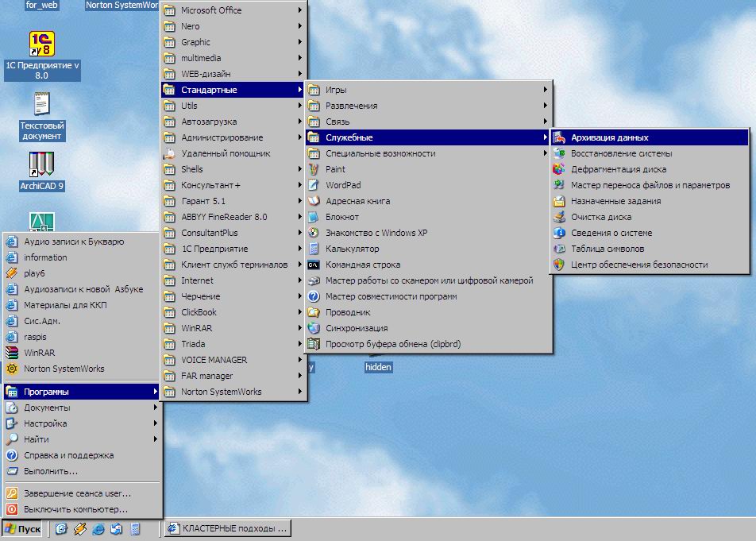Open the WEB-дизайн programs folder
This screenshot has height=541, width=756.
click(233, 74)
